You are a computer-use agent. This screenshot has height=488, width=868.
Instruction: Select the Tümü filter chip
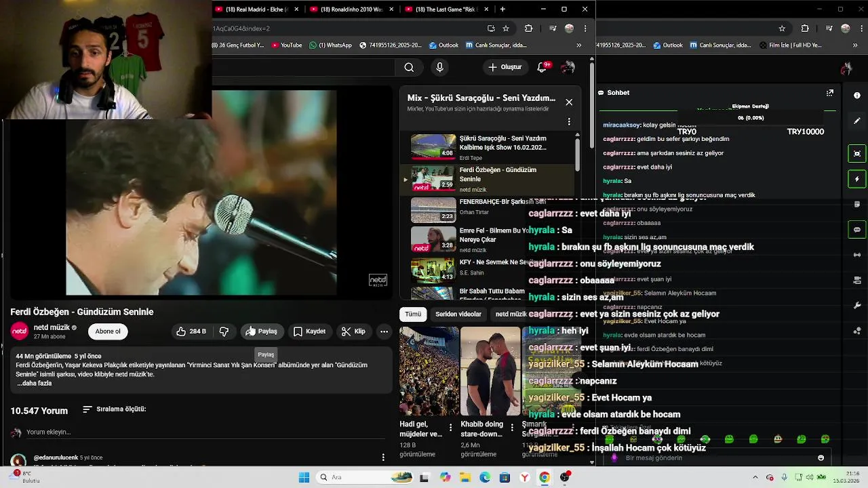coord(413,314)
